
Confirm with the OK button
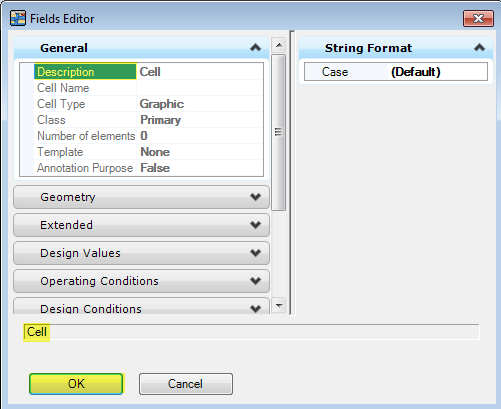pyautogui.click(x=76, y=384)
